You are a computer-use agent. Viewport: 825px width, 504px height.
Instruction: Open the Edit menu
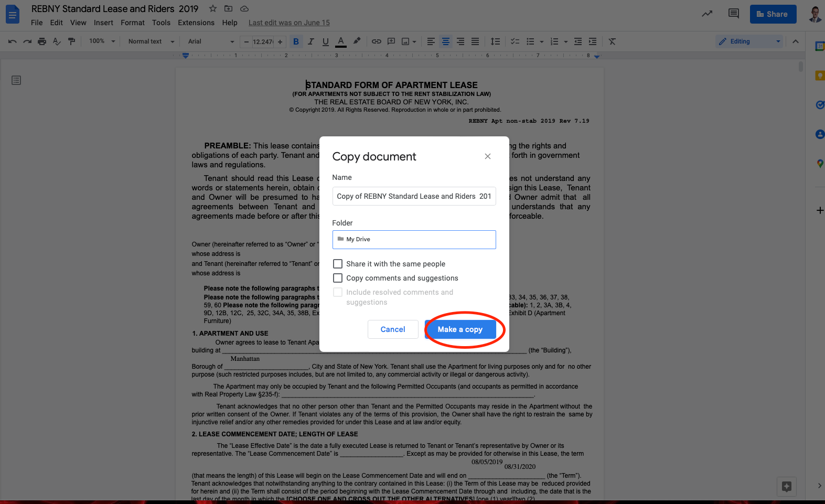[57, 23]
